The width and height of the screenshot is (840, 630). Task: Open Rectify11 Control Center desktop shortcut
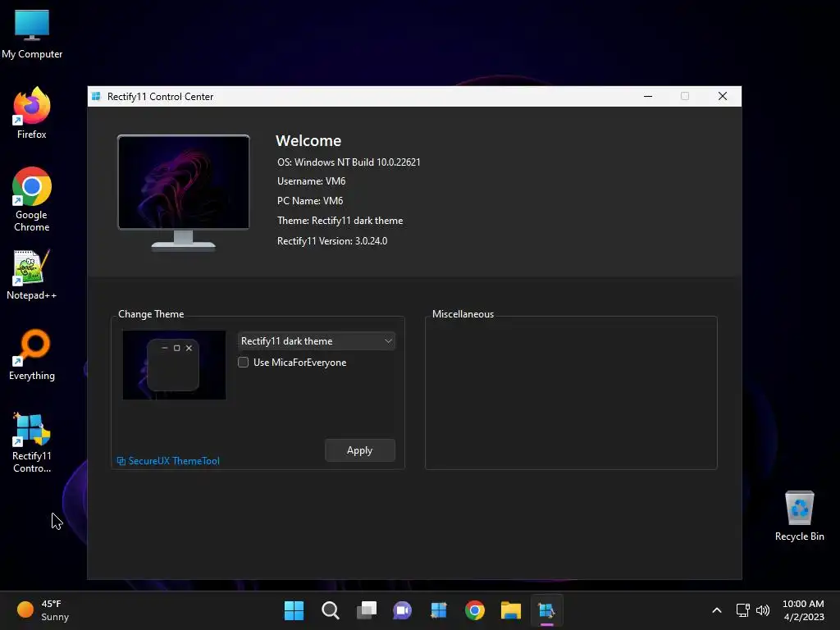pos(32,442)
